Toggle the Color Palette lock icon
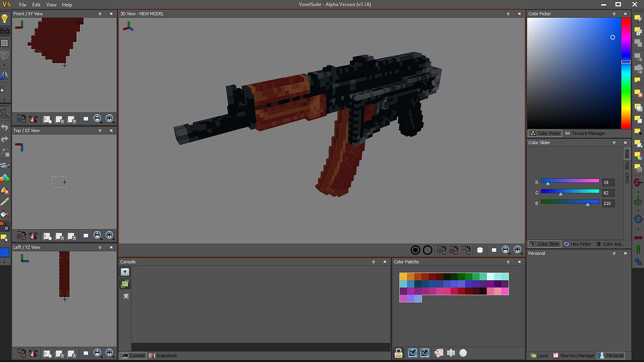Screen dimensions: 644x362 (398, 353)
